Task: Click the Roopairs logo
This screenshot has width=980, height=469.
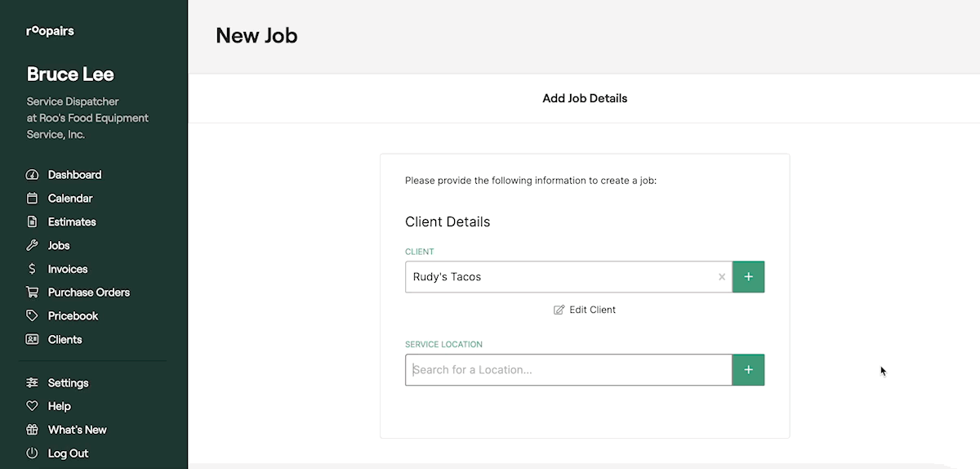Action: pyautogui.click(x=50, y=32)
